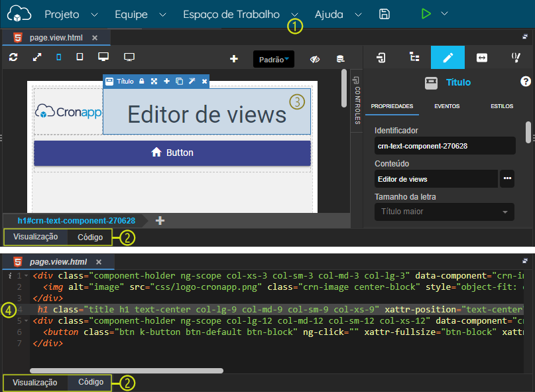Select the Cronapp logo image in the preview
The height and width of the screenshot is (392, 535).
point(68,111)
